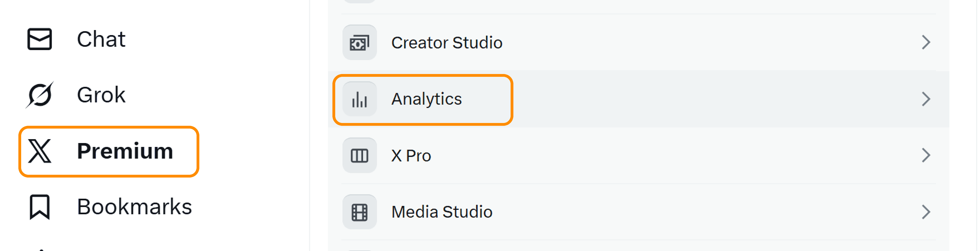Viewport: 980px width, 251px height.
Task: Open the Analytics text link
Action: [x=426, y=99]
